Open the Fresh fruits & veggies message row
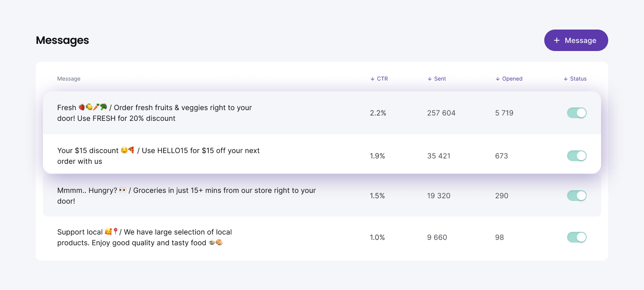This screenshot has height=290, width=644. [322, 113]
